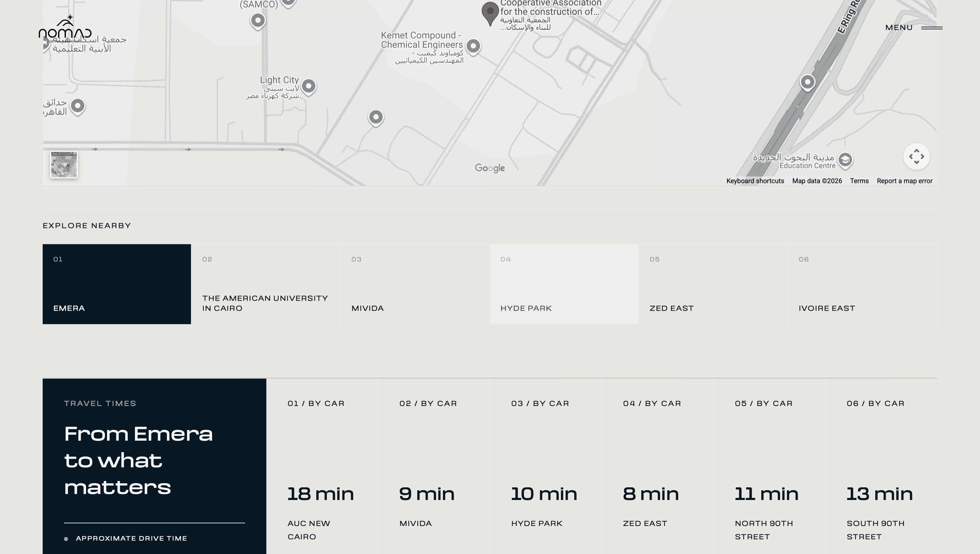Viewport: 980px width, 554px height.
Task: Open the hamburger MENU icon
Action: [932, 28]
